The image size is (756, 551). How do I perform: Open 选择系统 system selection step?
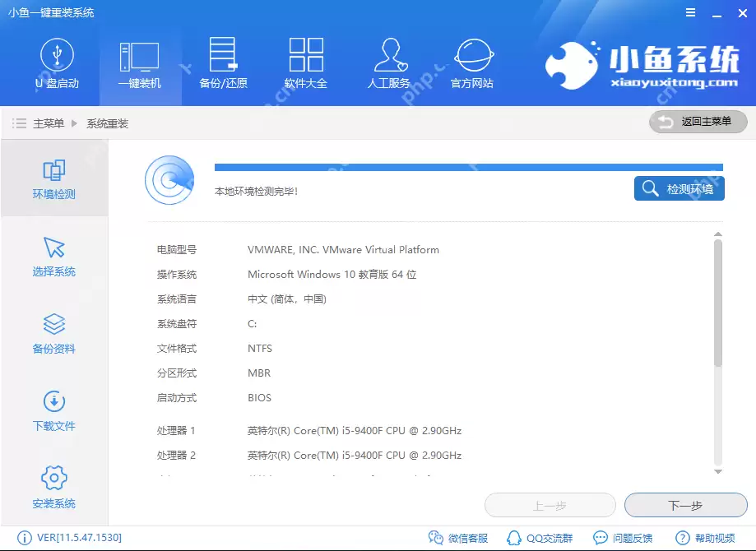(53, 256)
